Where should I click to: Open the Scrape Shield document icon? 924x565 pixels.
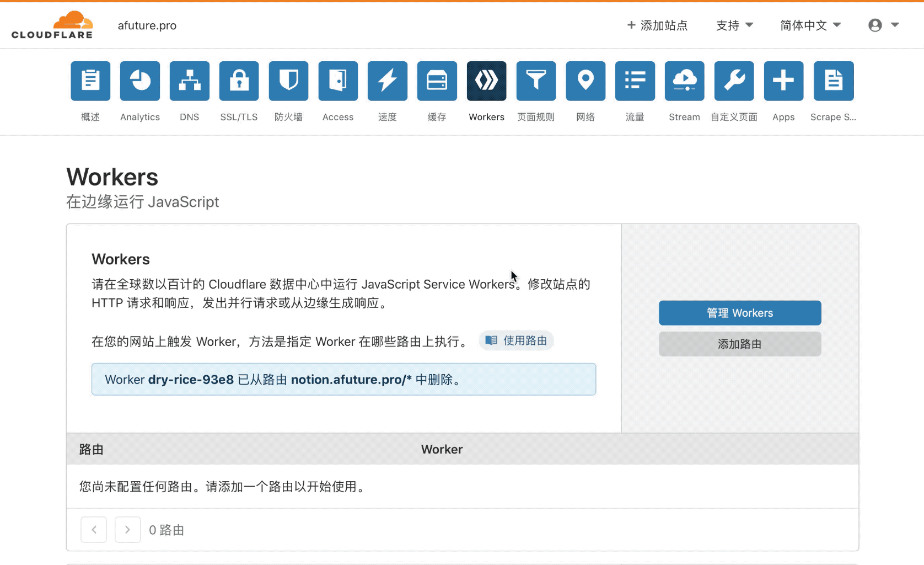click(834, 81)
